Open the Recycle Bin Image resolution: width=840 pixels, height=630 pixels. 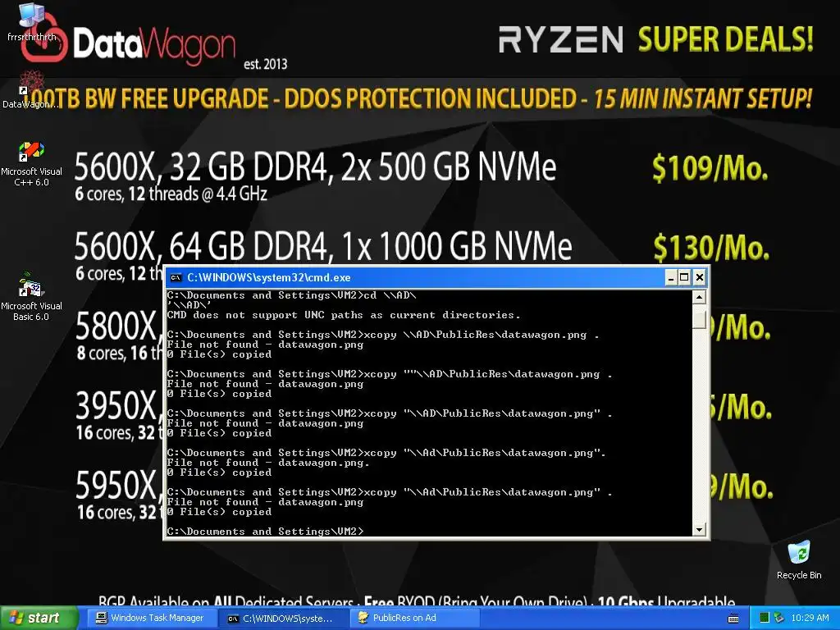[x=799, y=560]
